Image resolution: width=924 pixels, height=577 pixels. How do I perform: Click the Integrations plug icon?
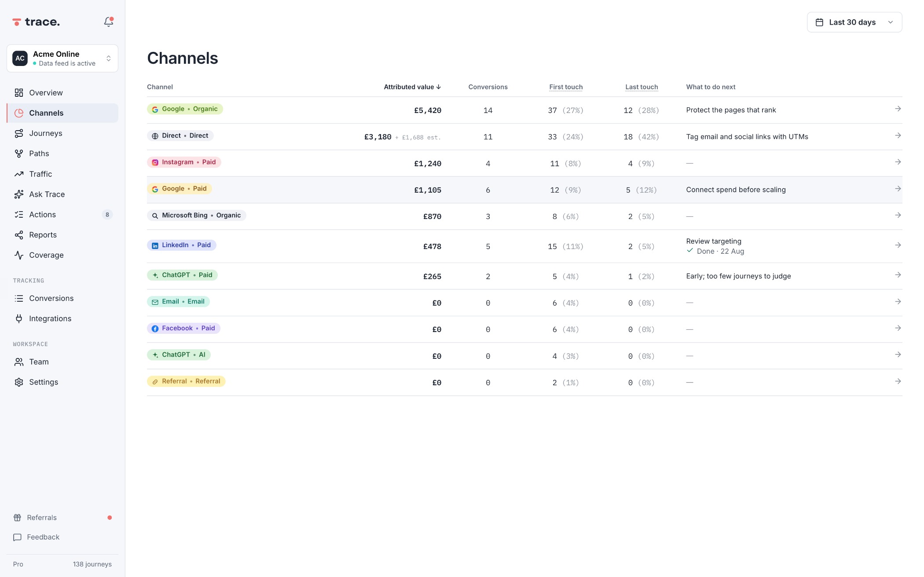(19, 318)
